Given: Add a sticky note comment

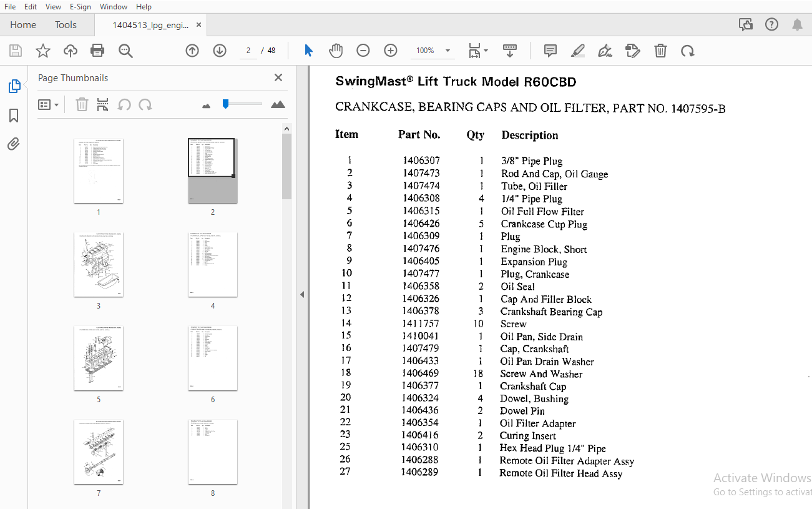Looking at the screenshot, I should pyautogui.click(x=550, y=51).
